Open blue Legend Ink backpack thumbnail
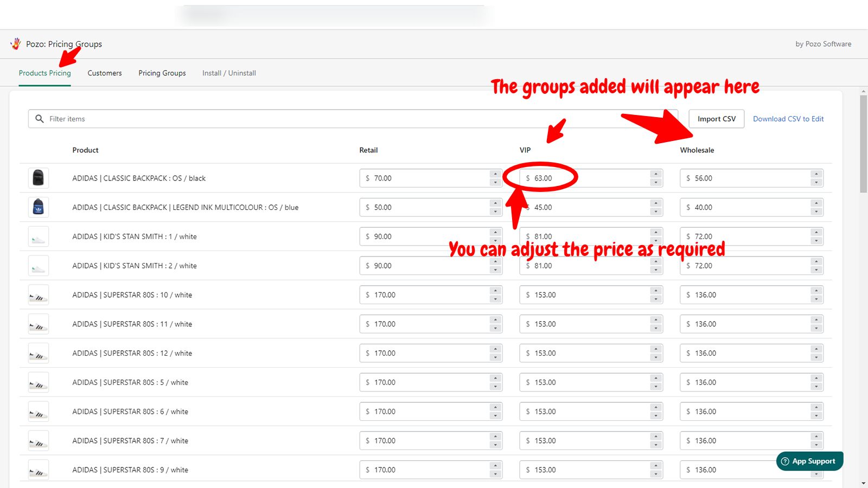Image resolution: width=868 pixels, height=488 pixels. pos(39,207)
